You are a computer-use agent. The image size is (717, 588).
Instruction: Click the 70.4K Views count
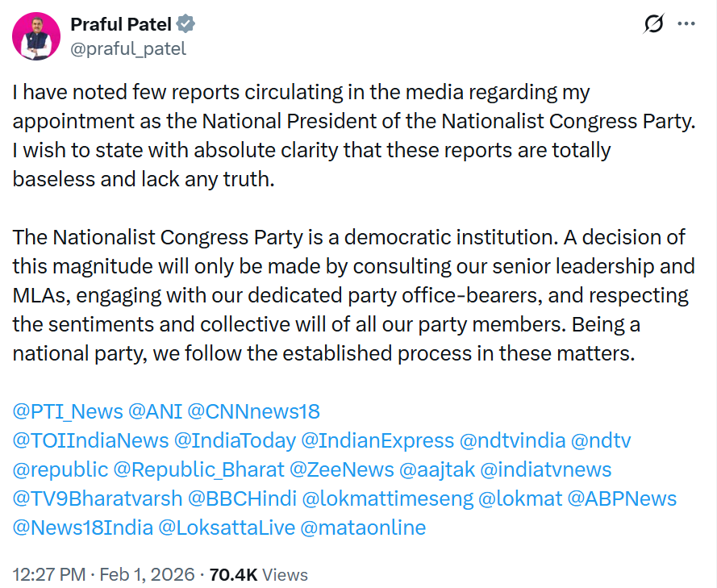[x=258, y=574]
